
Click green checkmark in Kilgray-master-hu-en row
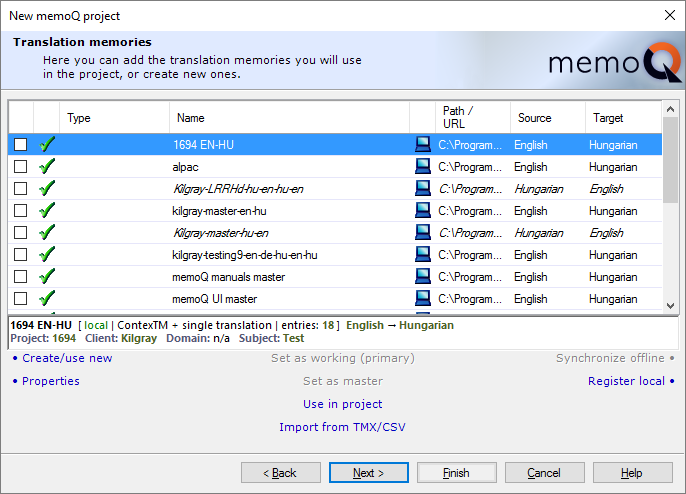tap(47, 232)
